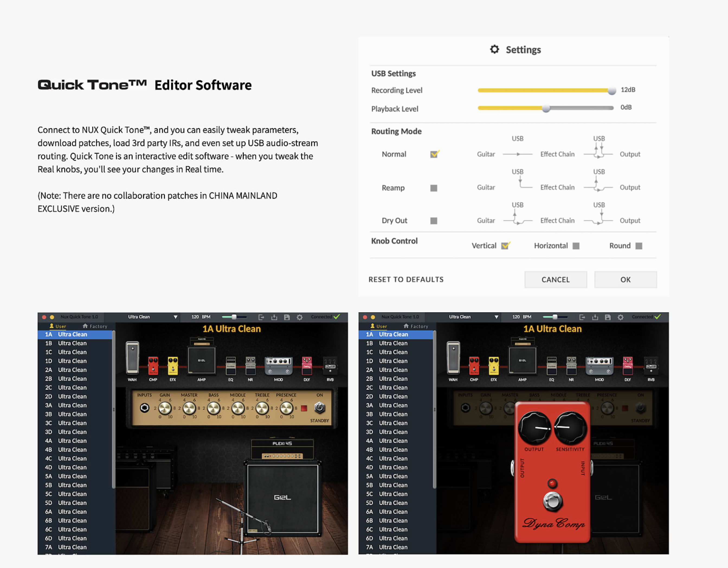Click SENSITIVITY knob on Dyna Comp pedal
This screenshot has height=568, width=728.
(x=570, y=428)
